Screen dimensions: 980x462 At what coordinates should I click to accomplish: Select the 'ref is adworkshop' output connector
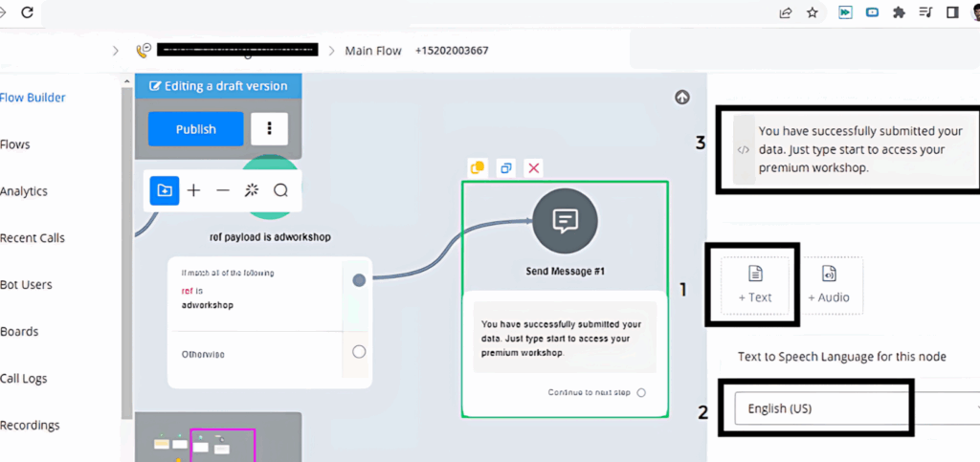point(359,280)
